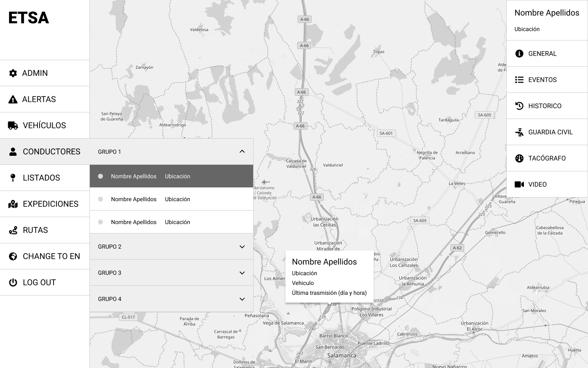Expand the Grupo 2 list
Screen dimensions: 588x368
point(242,247)
